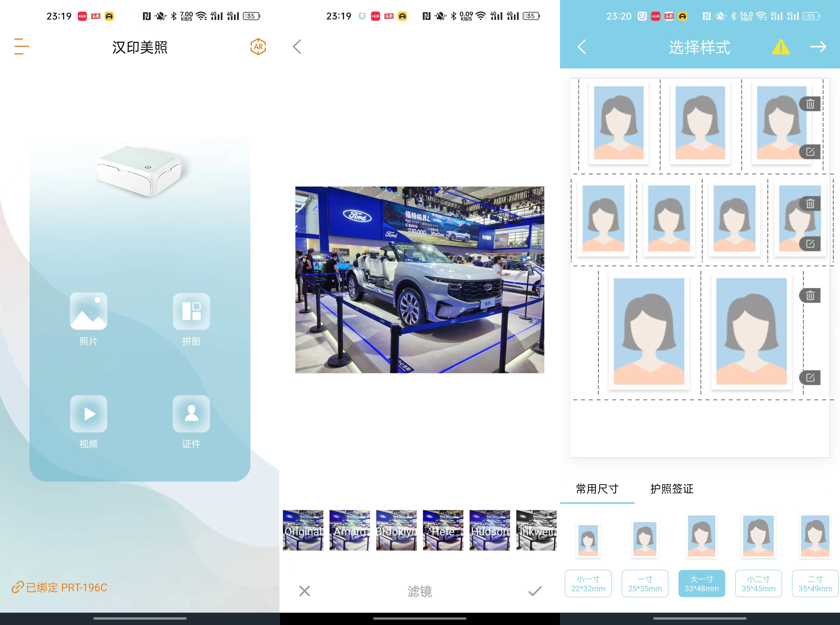Viewport: 840px width, 625px height.
Task: Open the 拼图 collage icon
Action: point(191,311)
